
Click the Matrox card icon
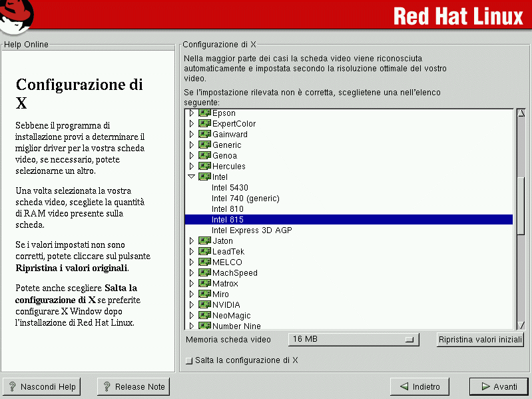[x=204, y=284]
